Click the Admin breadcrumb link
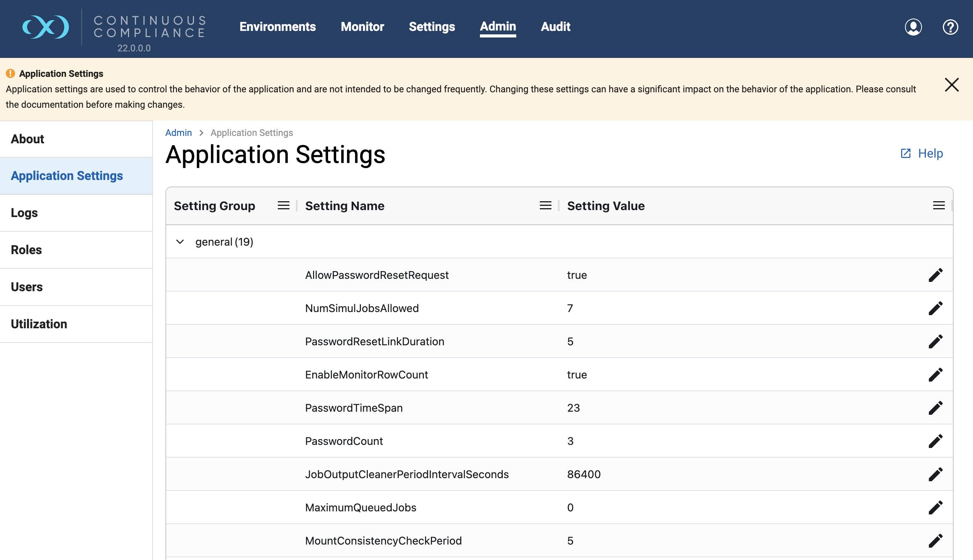Image resolution: width=973 pixels, height=560 pixels. click(x=179, y=132)
